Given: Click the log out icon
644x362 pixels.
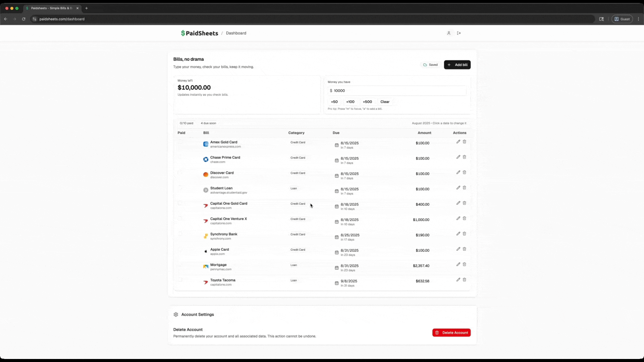Looking at the screenshot, I should 459,33.
